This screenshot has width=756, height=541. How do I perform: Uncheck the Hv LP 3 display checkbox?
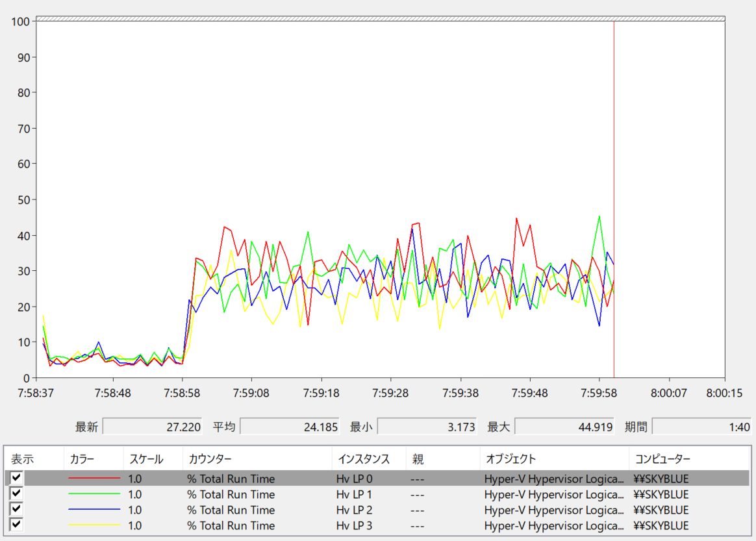click(16, 524)
